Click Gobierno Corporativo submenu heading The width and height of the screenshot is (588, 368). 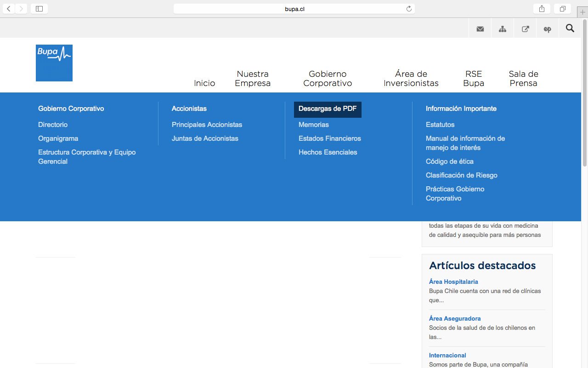pyautogui.click(x=71, y=109)
